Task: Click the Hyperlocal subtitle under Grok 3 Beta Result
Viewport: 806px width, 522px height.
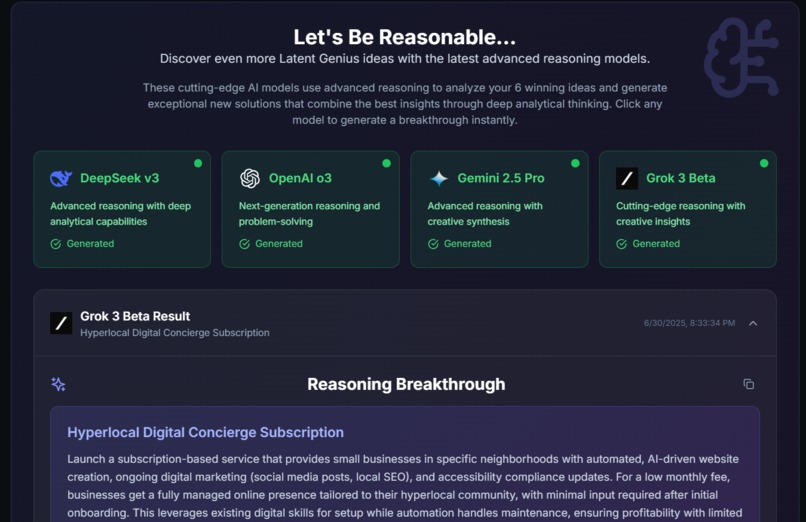Action: [x=175, y=333]
